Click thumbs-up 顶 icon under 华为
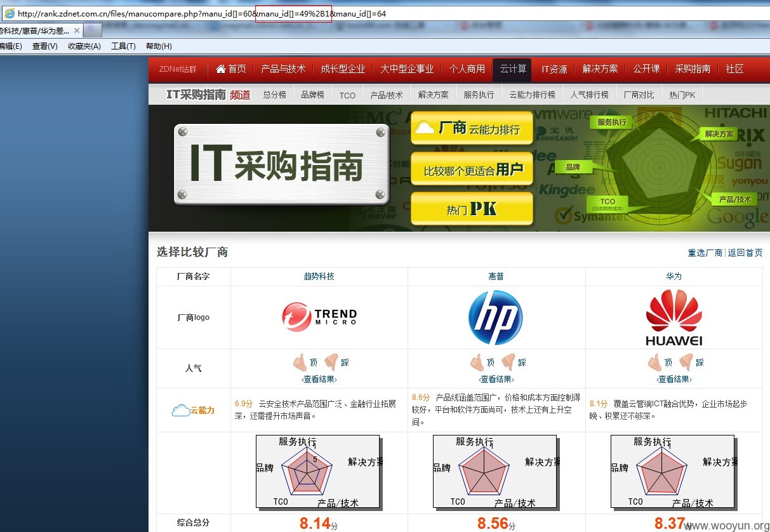This screenshot has height=532, width=770. (x=654, y=362)
